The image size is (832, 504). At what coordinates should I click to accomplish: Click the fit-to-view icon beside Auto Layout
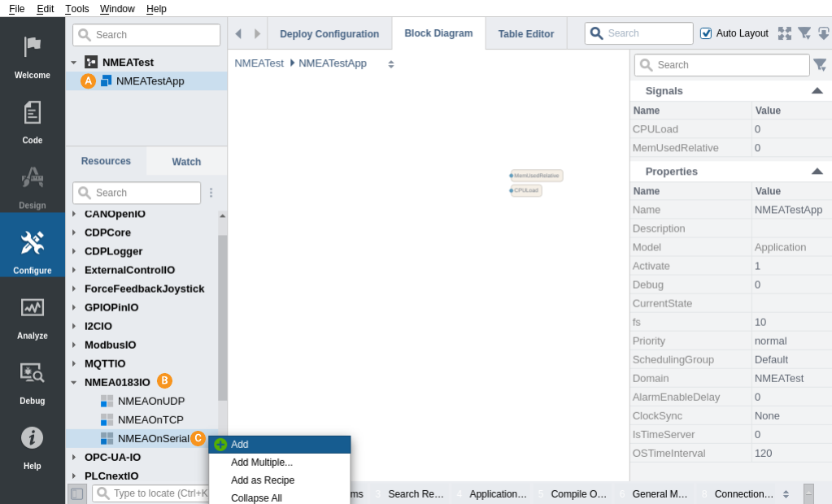pyautogui.click(x=784, y=33)
